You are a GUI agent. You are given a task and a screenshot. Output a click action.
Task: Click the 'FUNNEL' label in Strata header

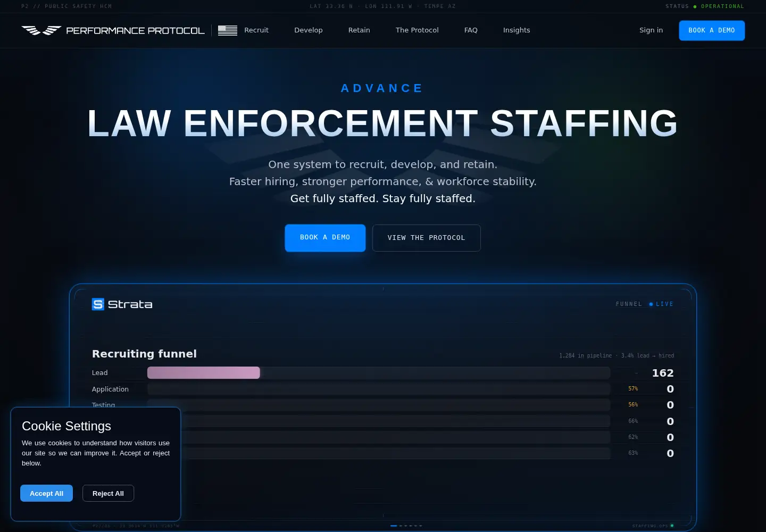[629, 304]
